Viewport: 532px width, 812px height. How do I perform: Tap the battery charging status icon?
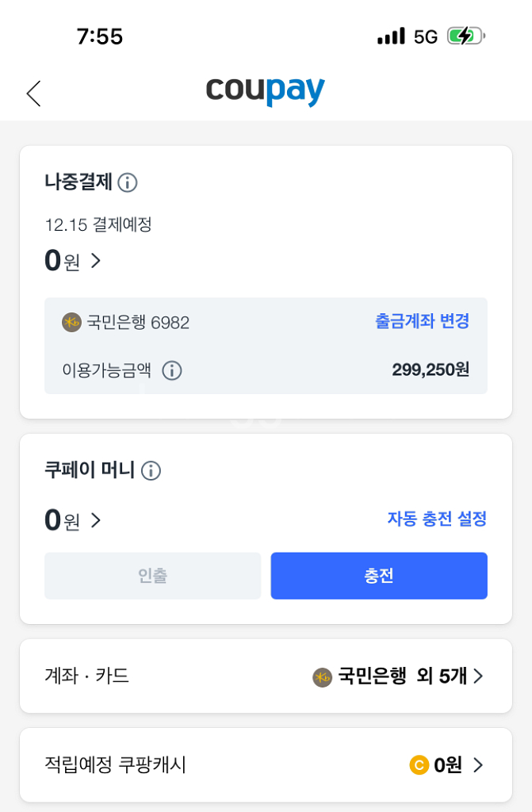click(465, 36)
